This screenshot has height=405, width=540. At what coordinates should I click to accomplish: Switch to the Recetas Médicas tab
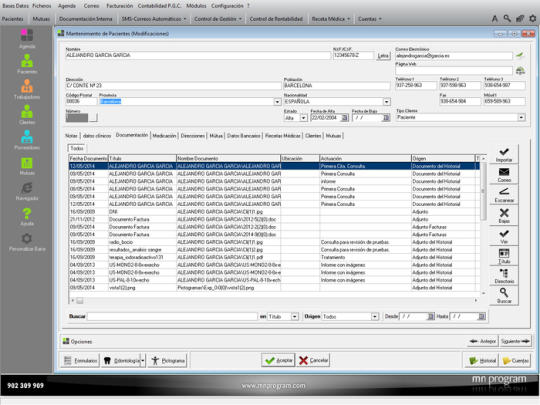pyautogui.click(x=283, y=136)
